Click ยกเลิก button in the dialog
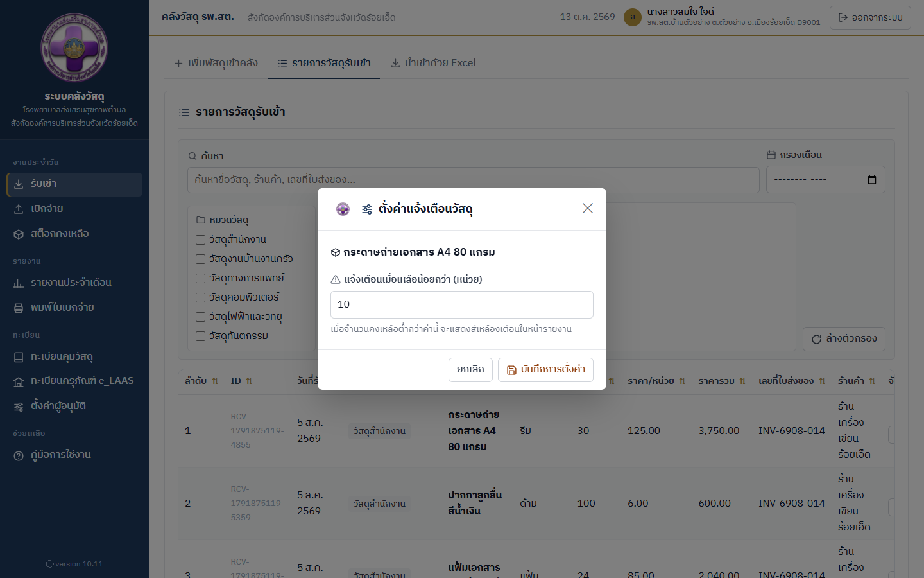Screen dimensions: 924x578 (470, 370)
